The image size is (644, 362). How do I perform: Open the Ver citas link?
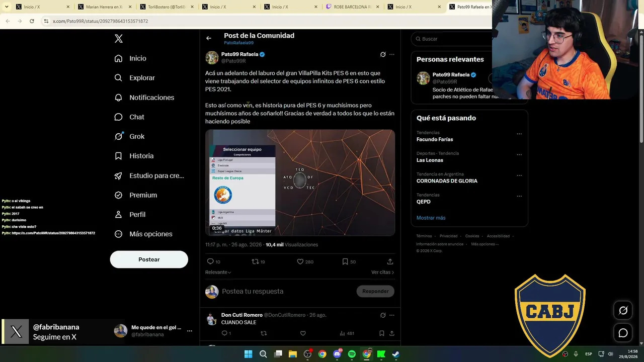382,272
